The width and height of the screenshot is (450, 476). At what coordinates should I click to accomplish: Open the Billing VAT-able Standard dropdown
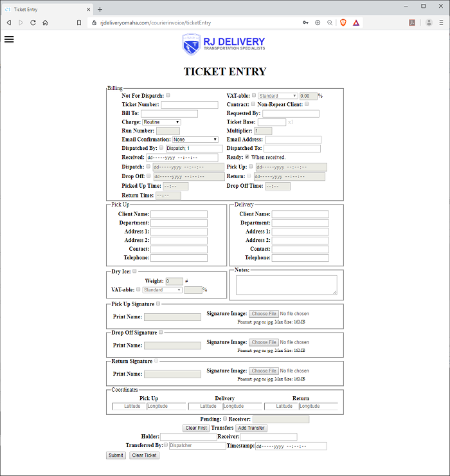coord(278,96)
